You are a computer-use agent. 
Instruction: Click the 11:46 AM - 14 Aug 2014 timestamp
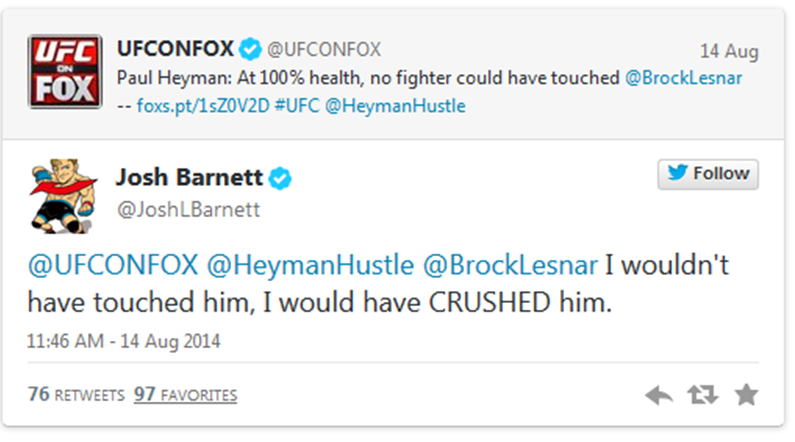[123, 340]
